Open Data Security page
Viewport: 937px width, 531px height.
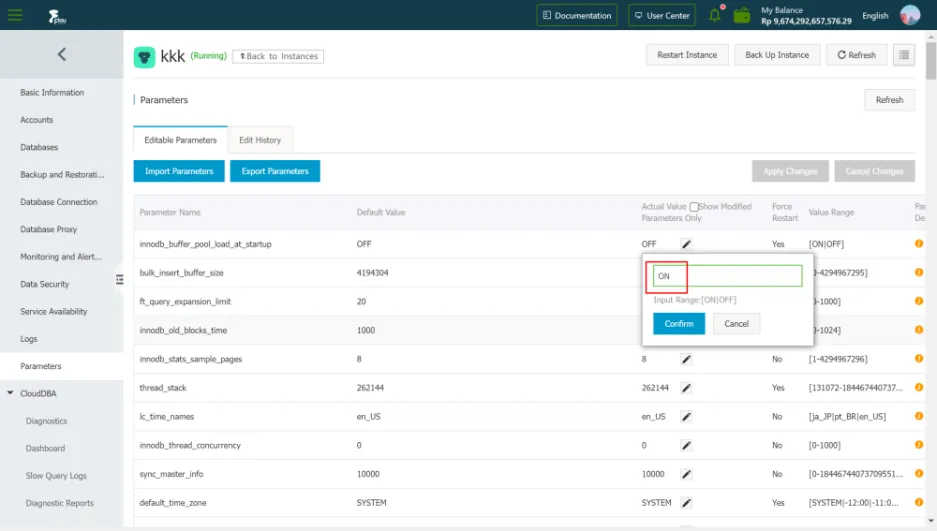click(44, 284)
